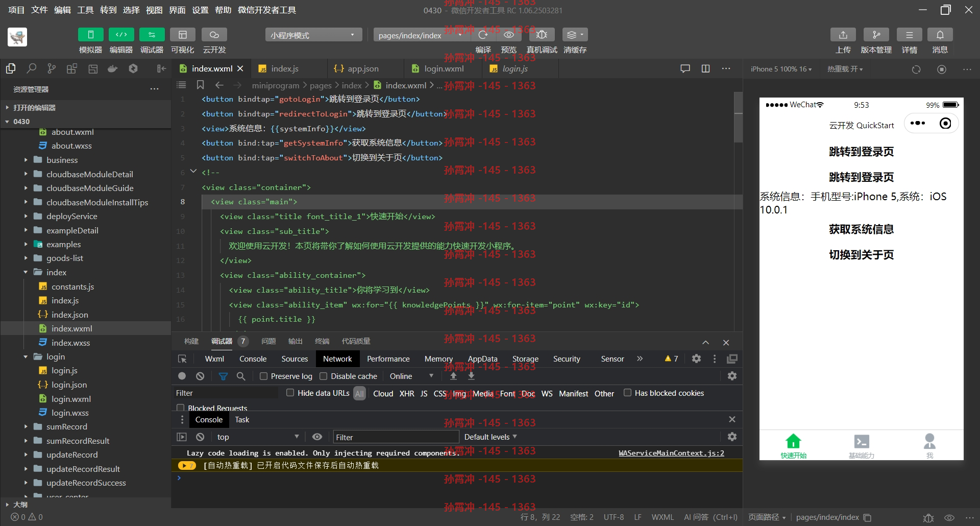Click the element inspector arrow in devtools
The image size is (980, 526).
[182, 359]
